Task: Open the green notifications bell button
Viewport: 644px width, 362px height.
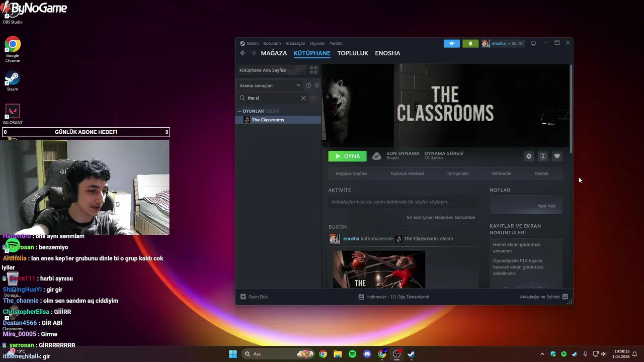Action: tap(470, 44)
